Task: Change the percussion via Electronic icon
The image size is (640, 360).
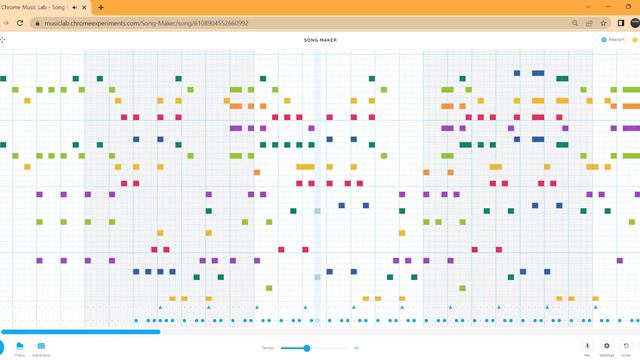Action: [41, 349]
